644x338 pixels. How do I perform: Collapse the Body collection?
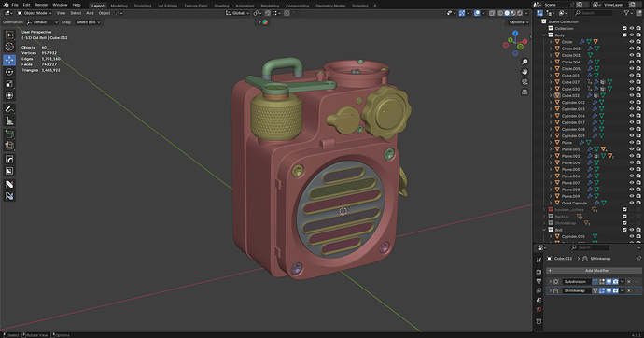544,35
